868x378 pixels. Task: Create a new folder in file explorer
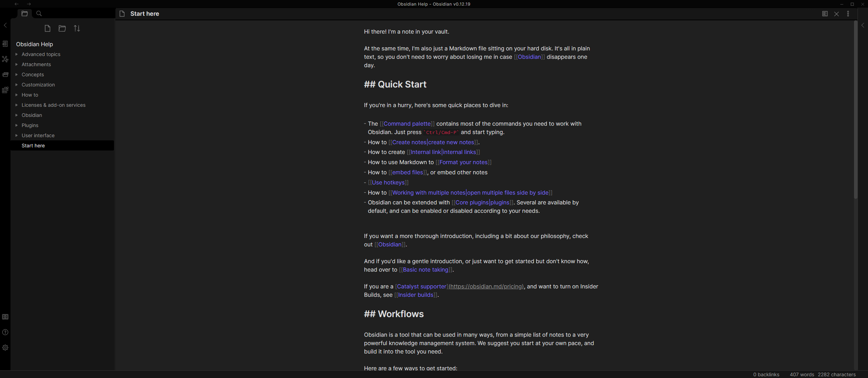tap(62, 28)
